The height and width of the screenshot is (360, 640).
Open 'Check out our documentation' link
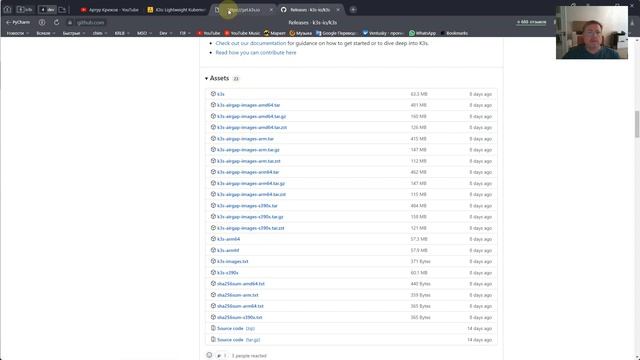point(251,43)
